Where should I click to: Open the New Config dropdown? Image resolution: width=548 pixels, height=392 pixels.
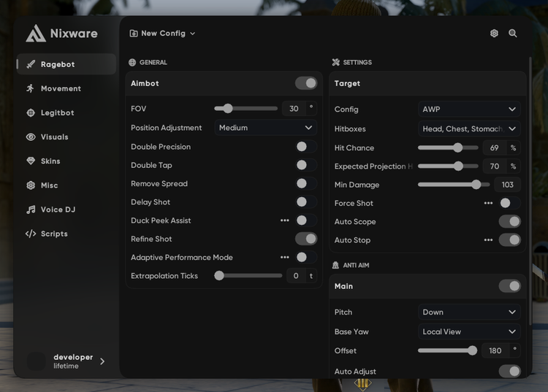click(162, 34)
